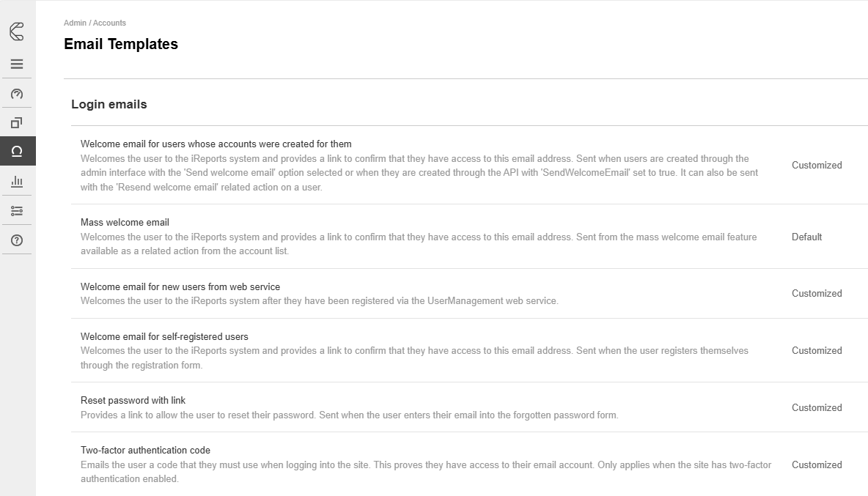Viewport: 868px width, 496px height.
Task: Open the Mass welcome email template
Action: (x=125, y=223)
